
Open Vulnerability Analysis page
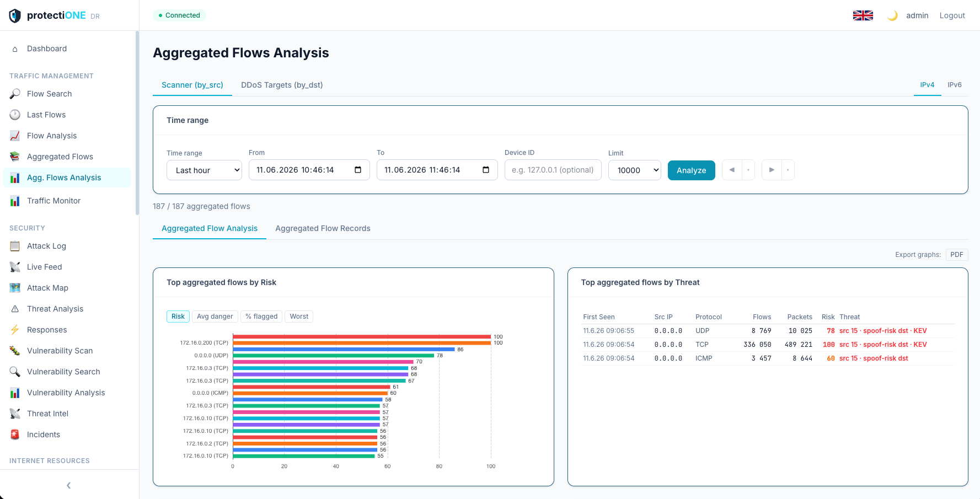tap(66, 393)
